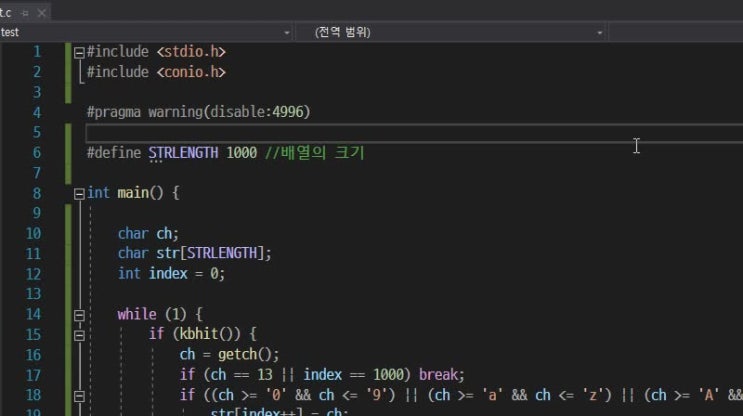
Task: Click the value 1000 on line 6
Action: (242, 153)
